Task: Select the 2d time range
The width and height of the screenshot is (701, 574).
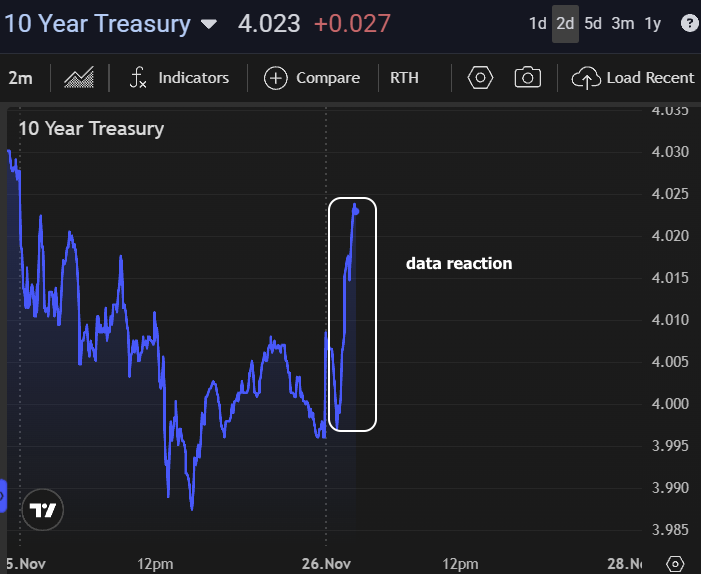Action: pos(565,23)
